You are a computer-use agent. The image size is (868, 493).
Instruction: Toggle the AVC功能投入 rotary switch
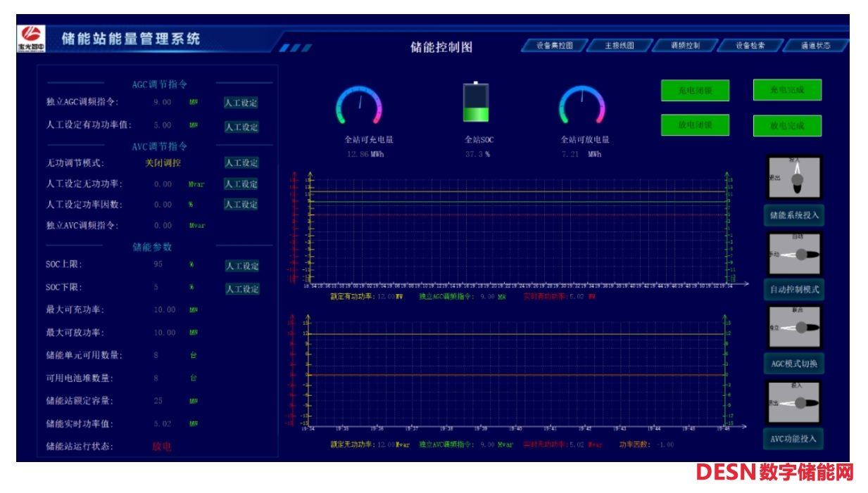tap(794, 402)
